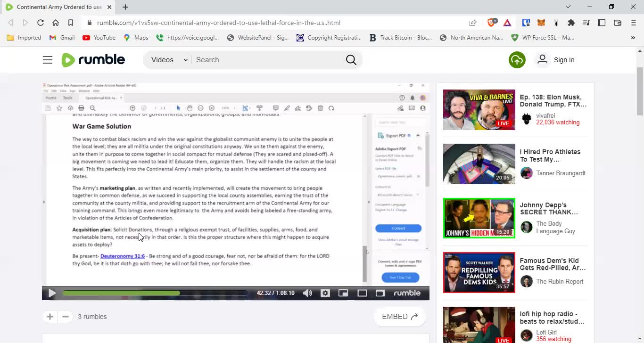
Task: Click '3 rumbles' count text
Action: pyautogui.click(x=92, y=317)
